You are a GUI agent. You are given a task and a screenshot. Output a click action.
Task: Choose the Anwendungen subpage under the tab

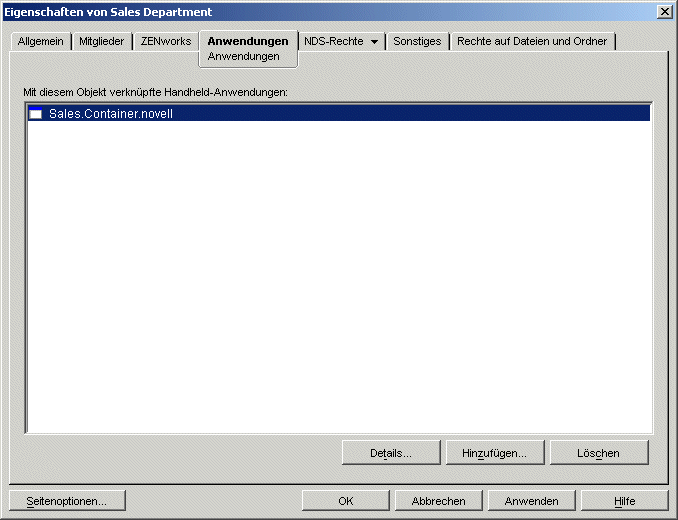[243, 57]
